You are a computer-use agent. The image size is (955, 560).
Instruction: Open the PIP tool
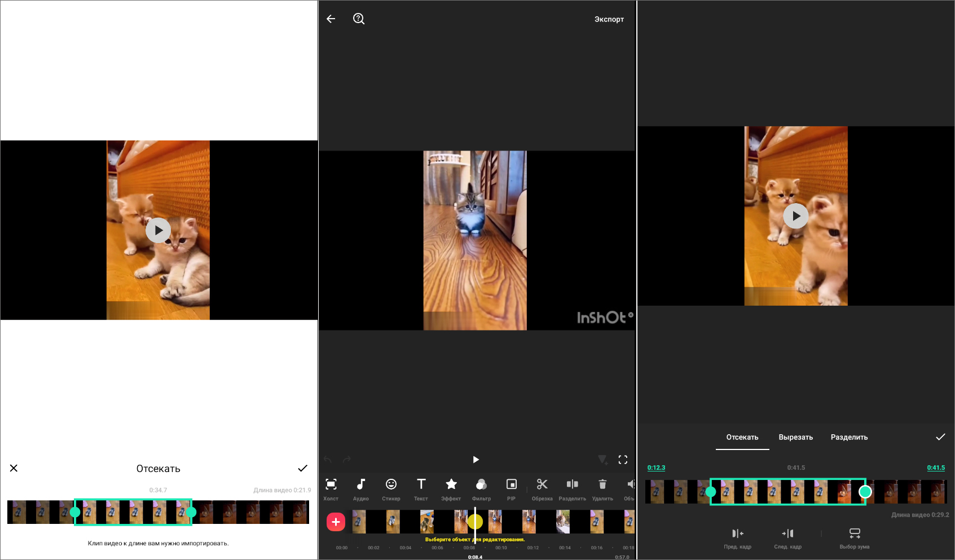(x=511, y=488)
